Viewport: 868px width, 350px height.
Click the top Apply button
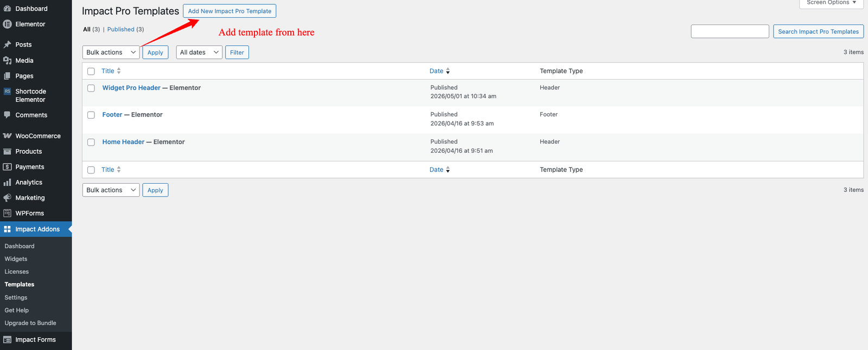tap(155, 53)
